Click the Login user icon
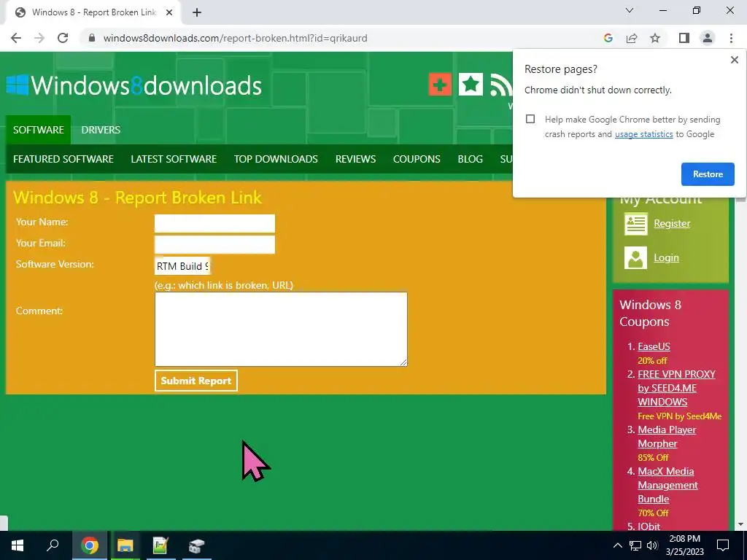The height and width of the screenshot is (560, 747). [x=636, y=257]
